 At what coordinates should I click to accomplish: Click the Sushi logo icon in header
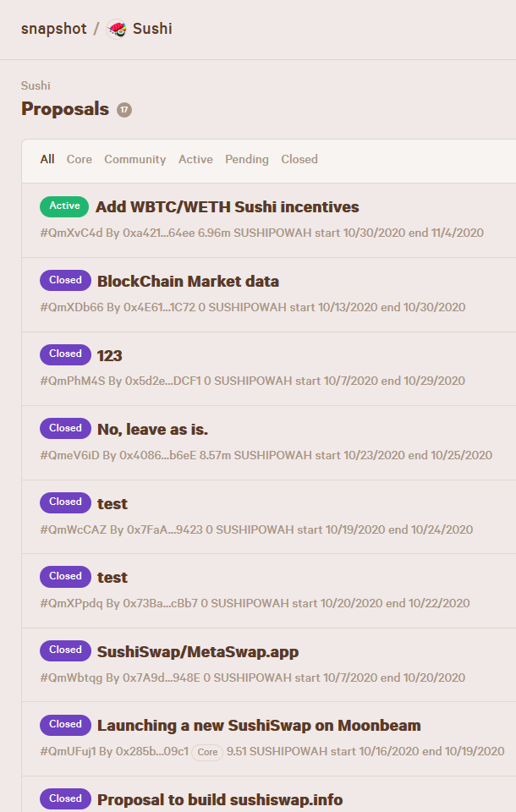pos(117,29)
